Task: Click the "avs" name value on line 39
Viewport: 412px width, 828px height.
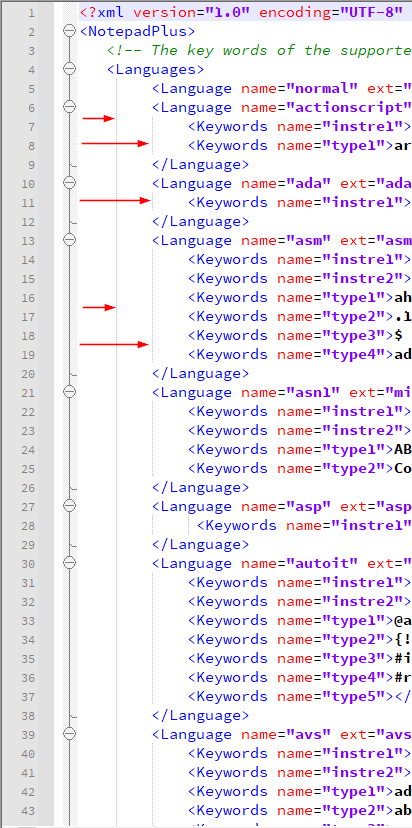Action: (308, 735)
